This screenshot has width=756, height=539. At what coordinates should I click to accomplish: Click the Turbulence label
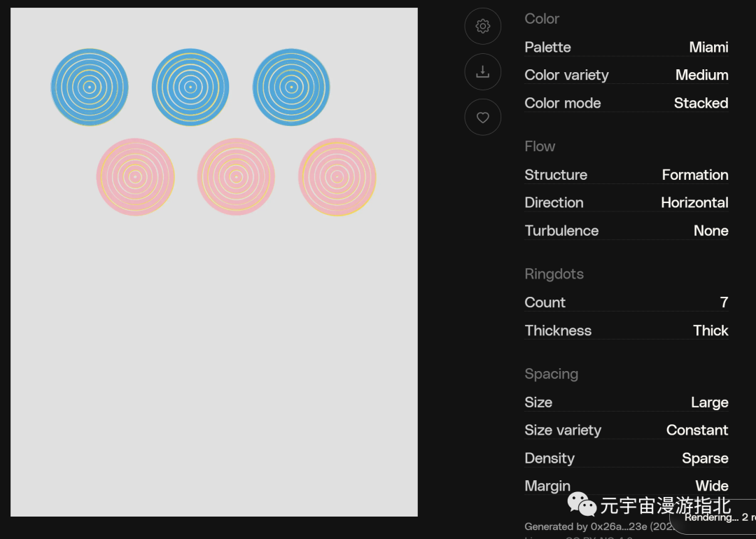(561, 230)
